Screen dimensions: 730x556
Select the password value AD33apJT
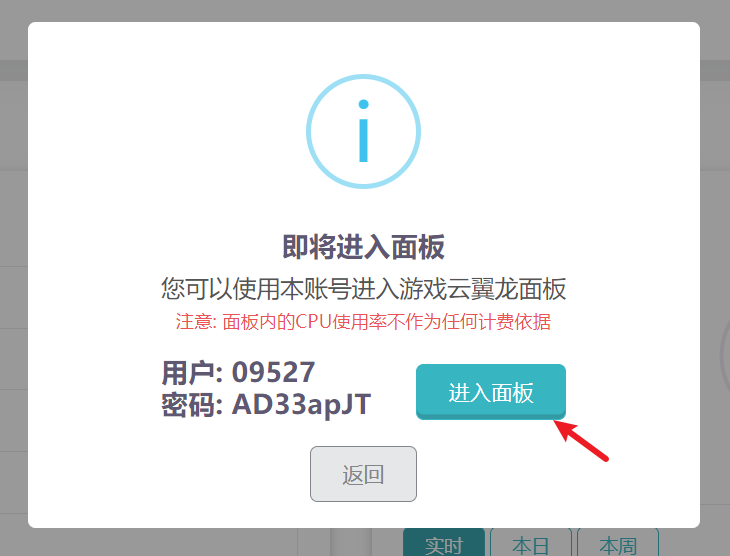coord(301,405)
